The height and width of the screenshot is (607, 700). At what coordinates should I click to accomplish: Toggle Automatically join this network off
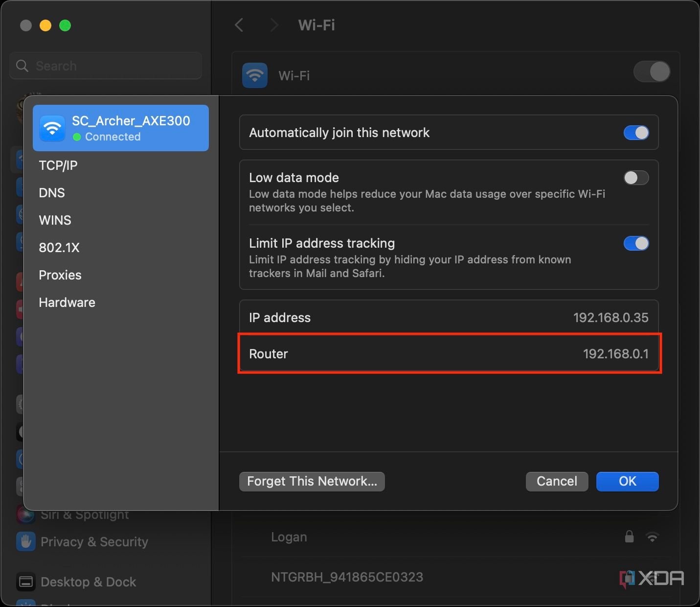coord(636,133)
